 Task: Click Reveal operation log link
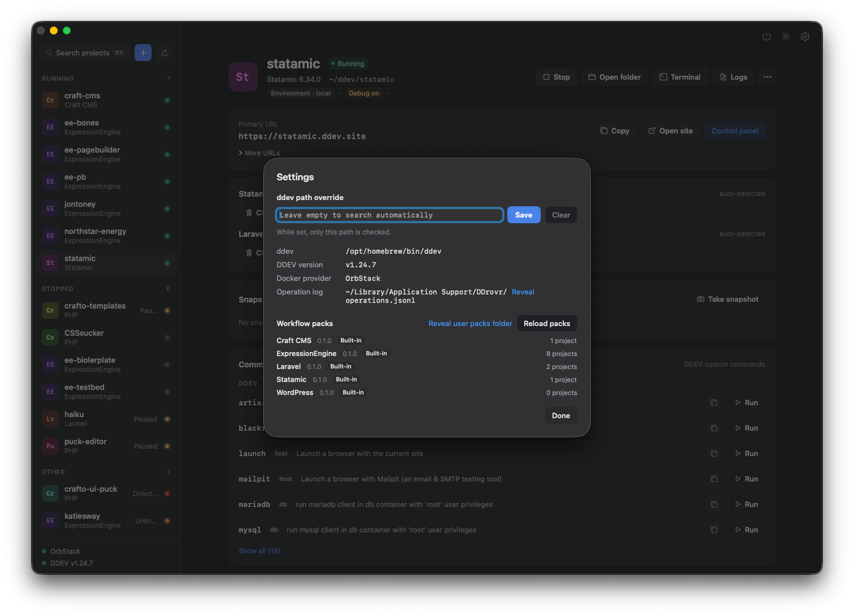point(523,292)
